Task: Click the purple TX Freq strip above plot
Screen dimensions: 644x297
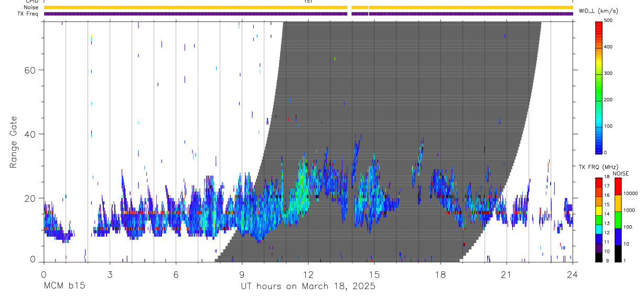Action: point(308,14)
